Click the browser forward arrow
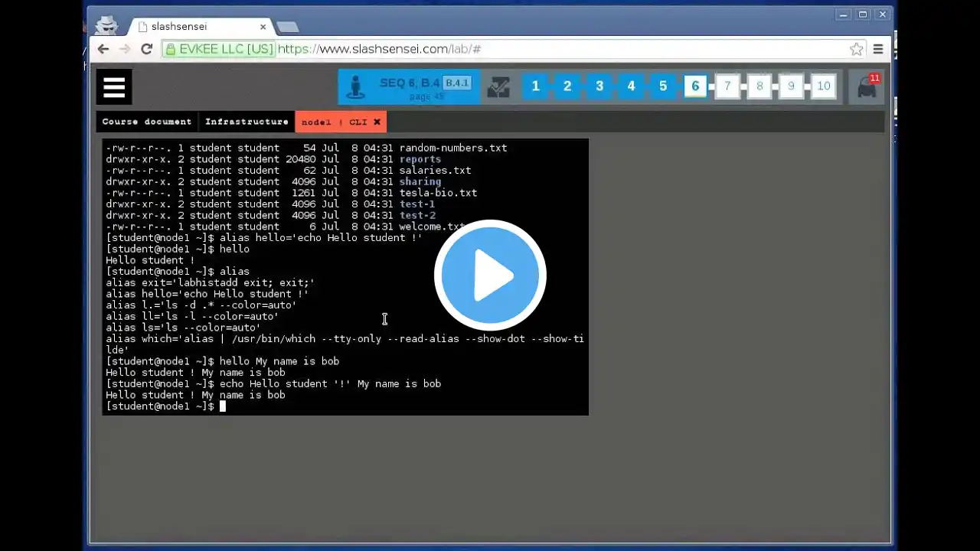Image resolution: width=980 pixels, height=551 pixels. pos(125,49)
